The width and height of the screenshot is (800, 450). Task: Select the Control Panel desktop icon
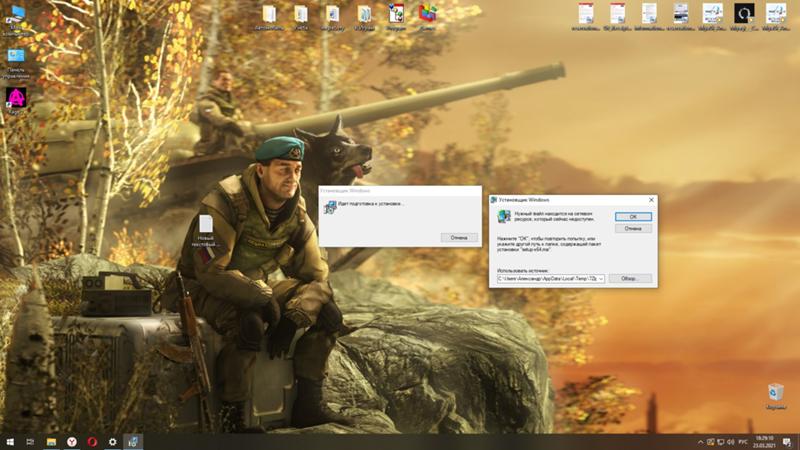click(x=16, y=63)
